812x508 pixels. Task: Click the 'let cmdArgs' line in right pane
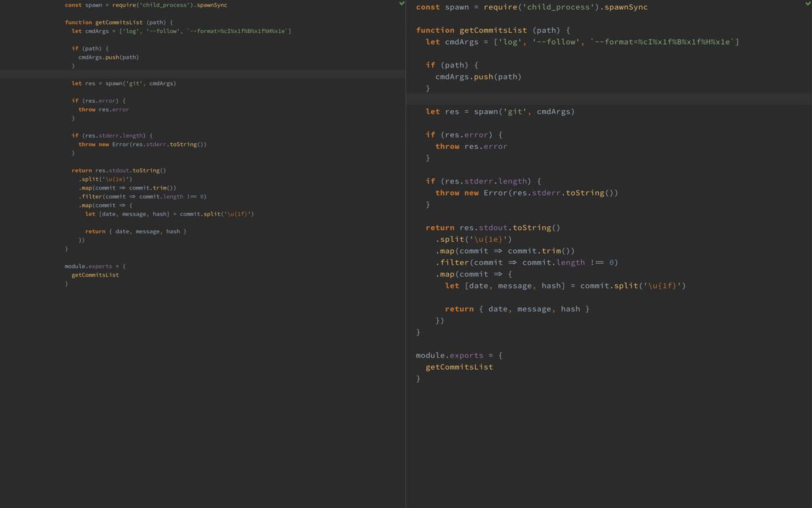point(582,42)
